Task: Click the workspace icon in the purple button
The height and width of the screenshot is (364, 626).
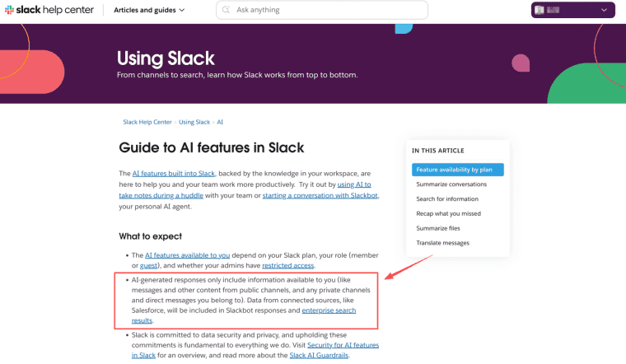Action: [540, 10]
